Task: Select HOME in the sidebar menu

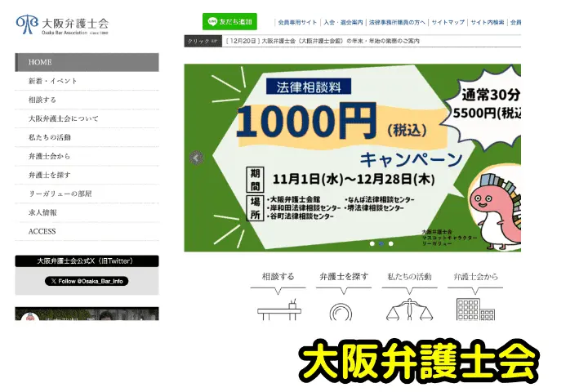Action: (87, 62)
